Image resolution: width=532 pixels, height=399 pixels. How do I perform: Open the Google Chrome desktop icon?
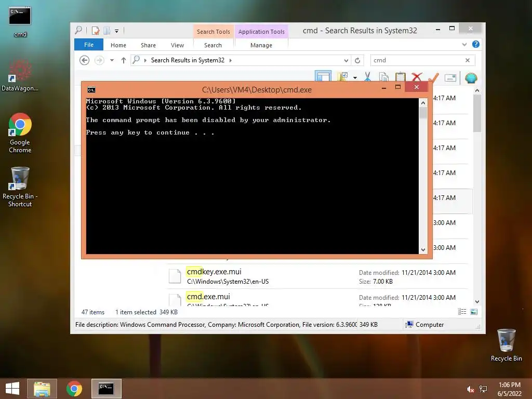click(x=20, y=132)
